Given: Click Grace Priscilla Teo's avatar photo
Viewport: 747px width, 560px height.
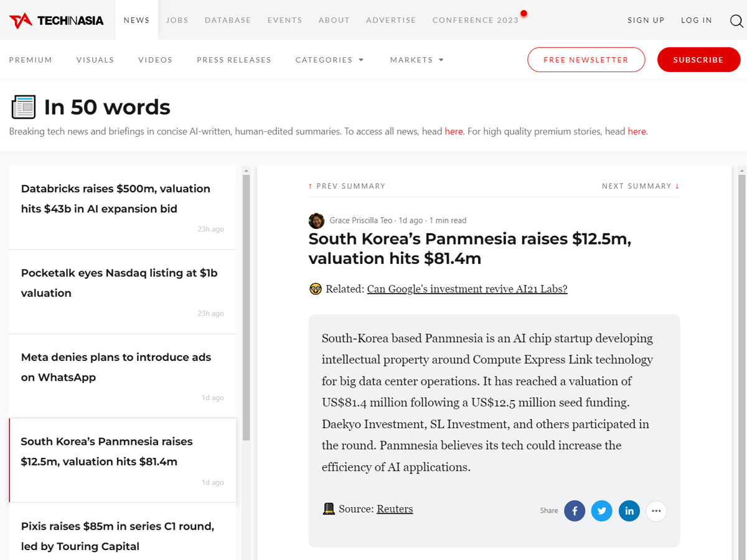Looking at the screenshot, I should click(316, 220).
